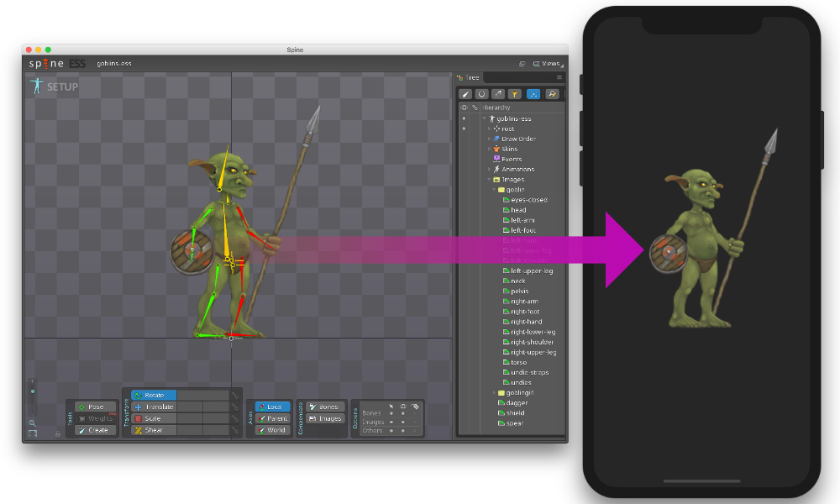Toggle Images visible dot in Options
Viewport: 840px width, 504px height.
(x=403, y=422)
